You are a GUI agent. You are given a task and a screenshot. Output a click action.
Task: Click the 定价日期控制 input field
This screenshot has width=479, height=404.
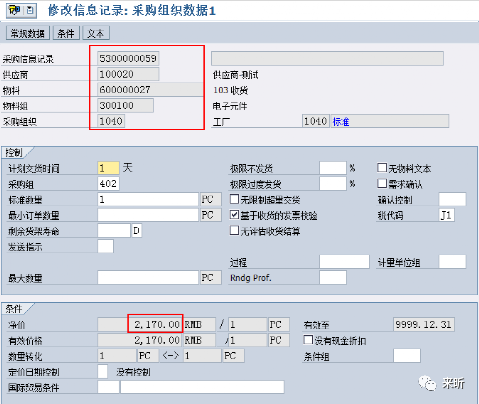[x=103, y=371]
